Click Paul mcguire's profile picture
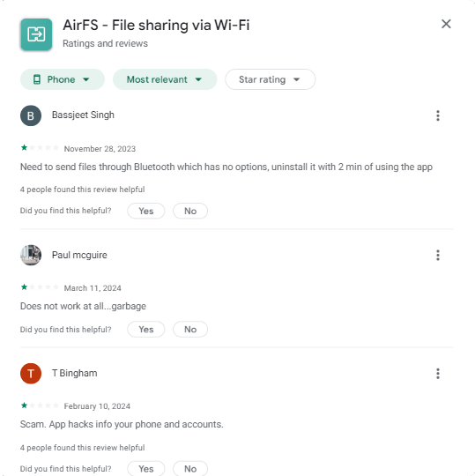The width and height of the screenshot is (475, 476). 31,256
